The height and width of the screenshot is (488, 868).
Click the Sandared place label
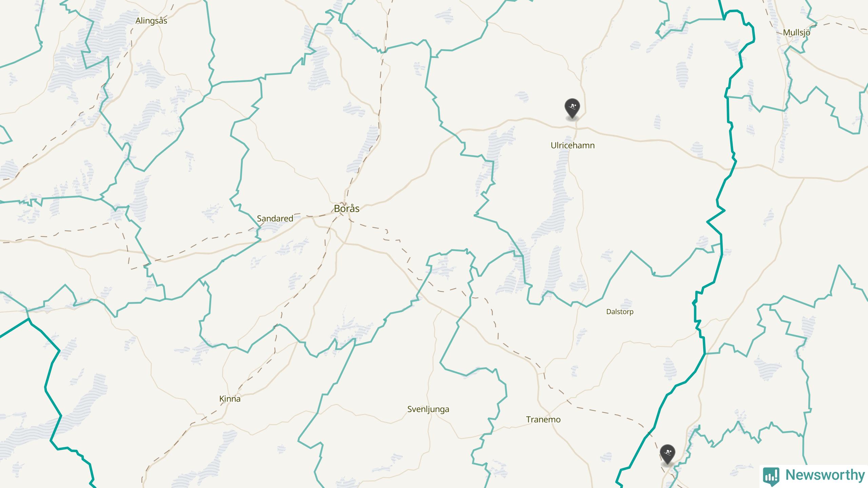click(x=275, y=219)
